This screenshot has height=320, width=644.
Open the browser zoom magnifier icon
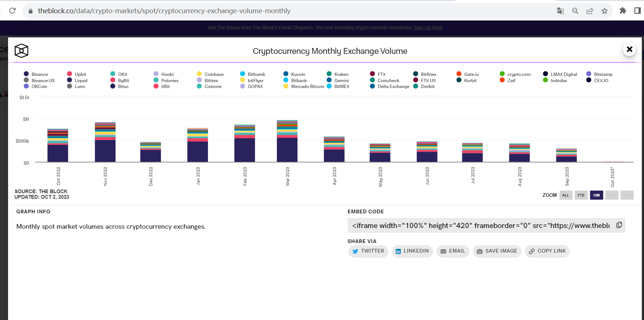[x=575, y=11]
